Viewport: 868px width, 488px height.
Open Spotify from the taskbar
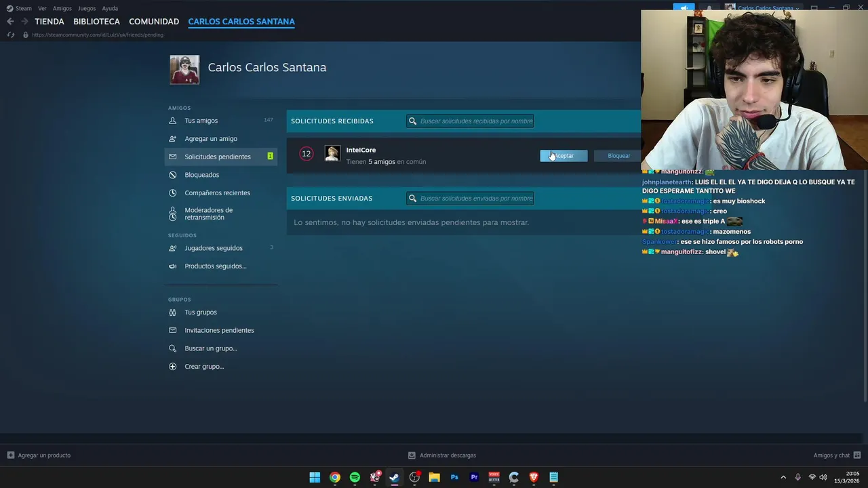click(355, 477)
